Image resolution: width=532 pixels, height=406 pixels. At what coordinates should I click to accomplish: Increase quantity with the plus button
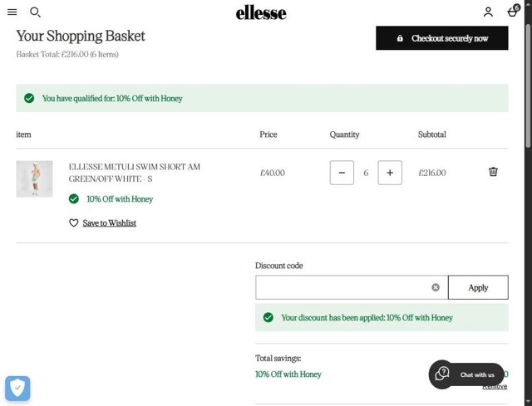click(390, 173)
